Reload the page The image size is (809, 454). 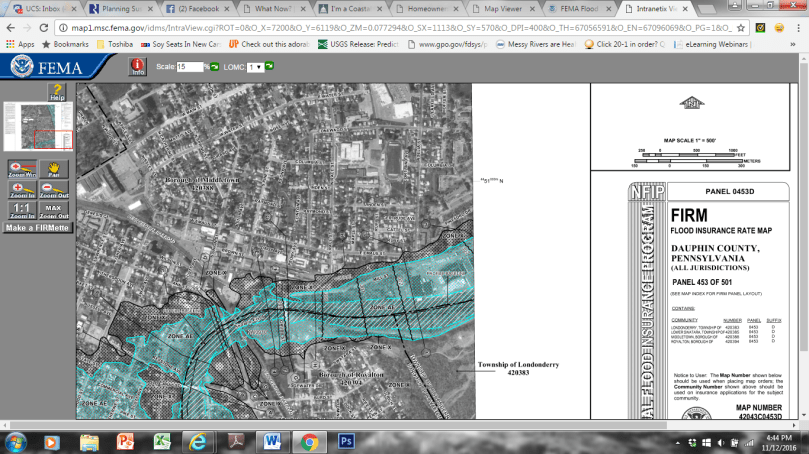(44, 28)
